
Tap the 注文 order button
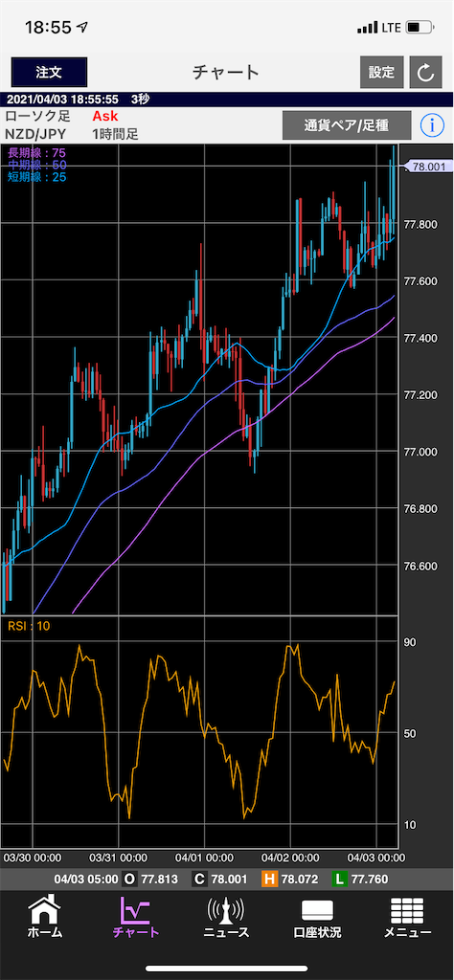click(49, 72)
